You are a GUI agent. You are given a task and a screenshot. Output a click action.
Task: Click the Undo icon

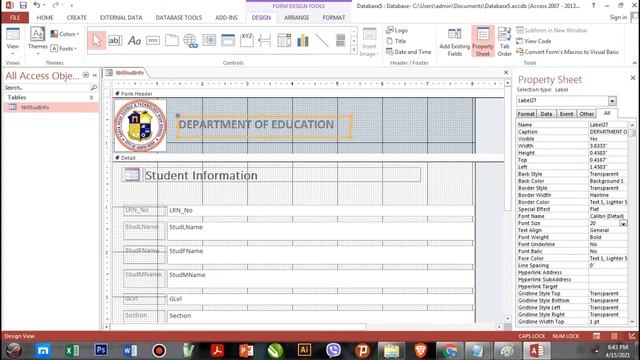(37, 5)
